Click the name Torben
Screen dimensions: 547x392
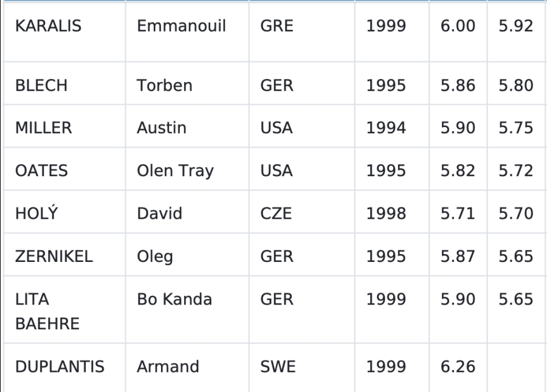[x=165, y=85]
